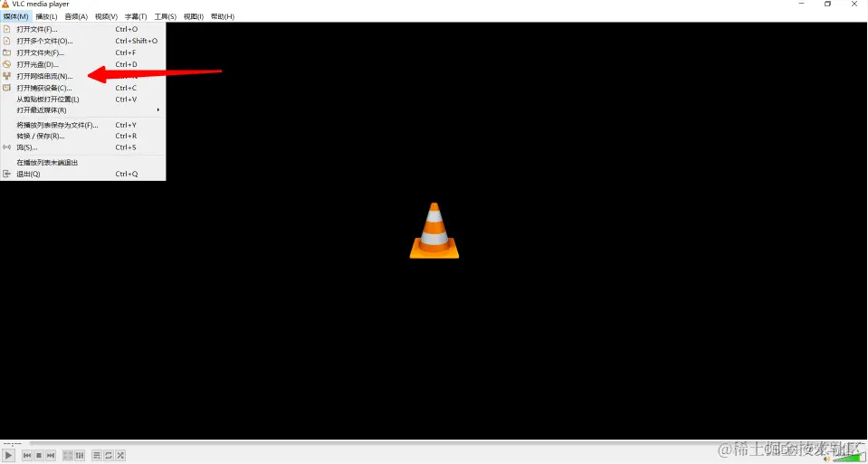Select 打开文件夹(F)... to open a folder
Viewport: 868px width, 464px height.
pos(83,52)
